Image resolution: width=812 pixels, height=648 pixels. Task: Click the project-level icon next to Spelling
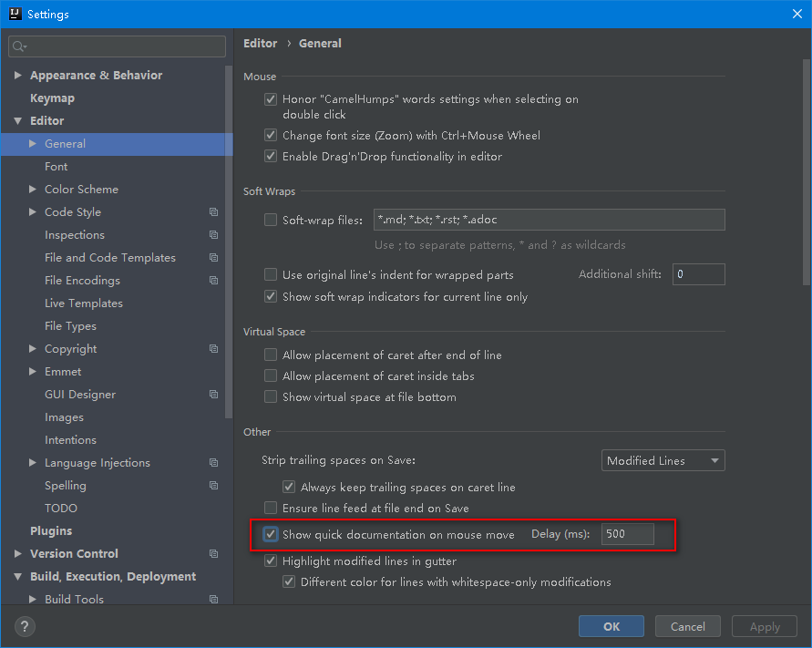coord(213,486)
